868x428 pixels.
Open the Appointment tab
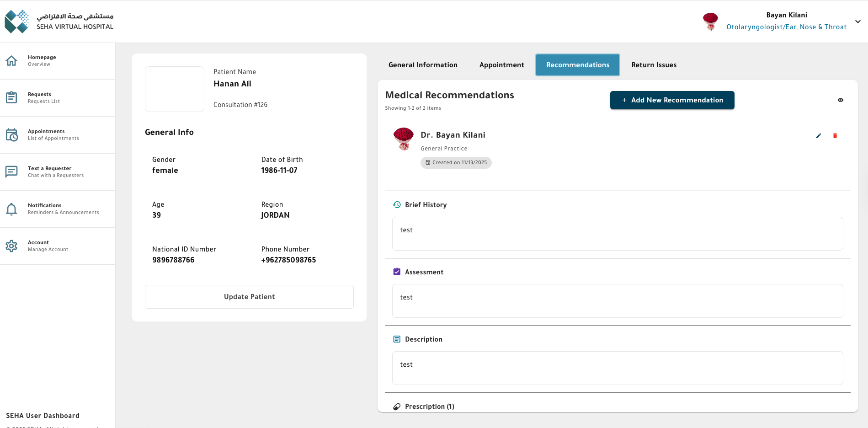tap(501, 65)
